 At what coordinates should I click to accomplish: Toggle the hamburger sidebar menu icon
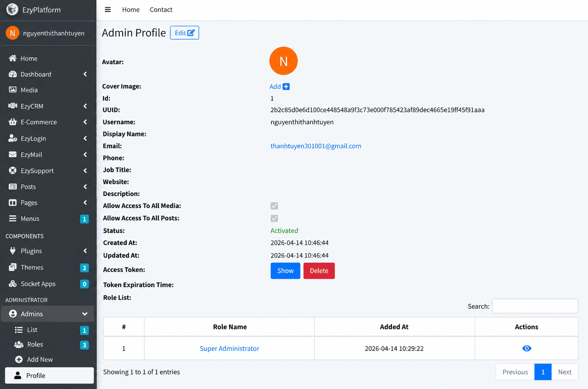108,10
